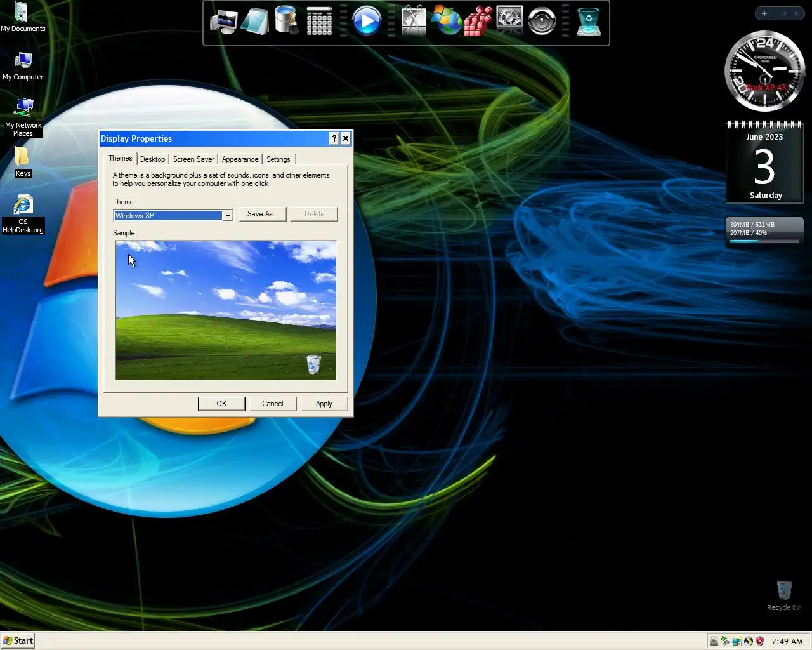Open the paint bucket icon in the dock

(x=287, y=21)
